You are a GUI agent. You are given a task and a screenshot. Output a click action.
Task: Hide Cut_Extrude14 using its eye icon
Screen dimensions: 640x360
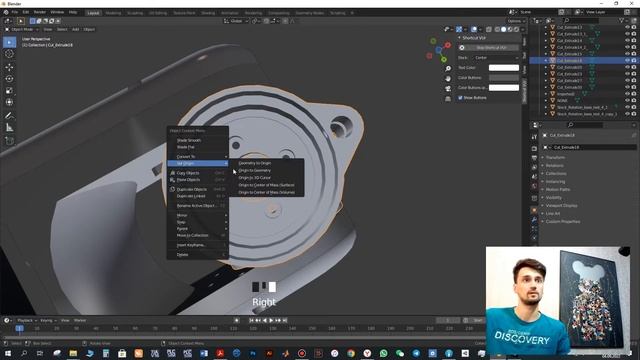tap(627, 40)
